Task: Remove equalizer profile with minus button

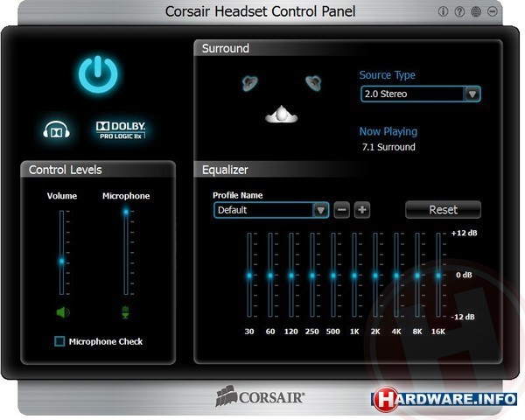Action: [341, 210]
